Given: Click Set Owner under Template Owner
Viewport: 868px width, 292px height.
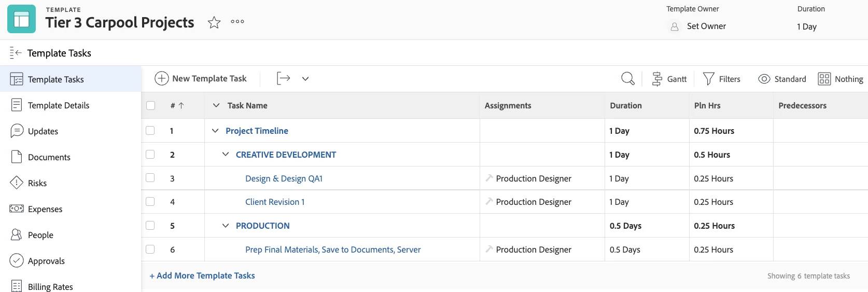Looking at the screenshot, I should [706, 26].
